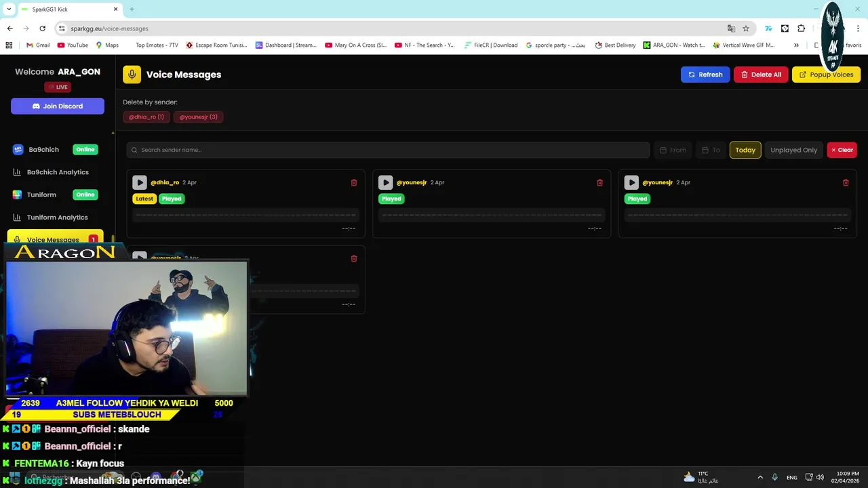Open Vertical Wave GIF bookmark

(744, 45)
